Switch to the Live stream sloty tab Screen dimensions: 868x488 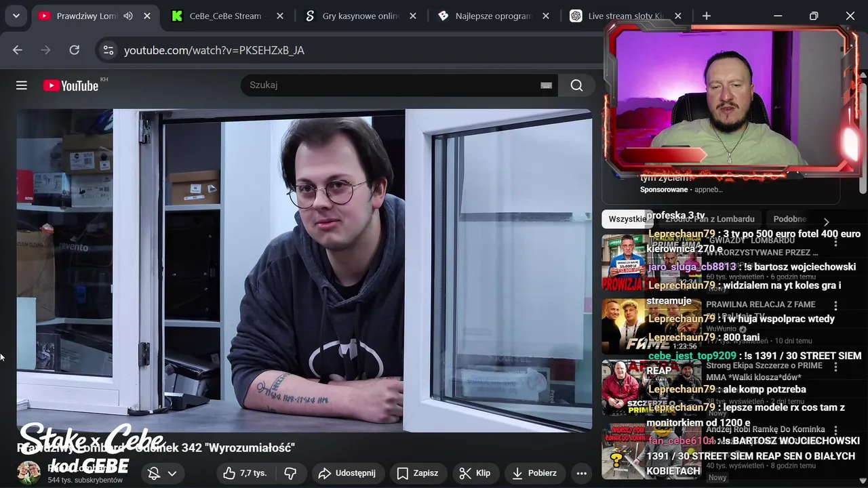tap(625, 16)
